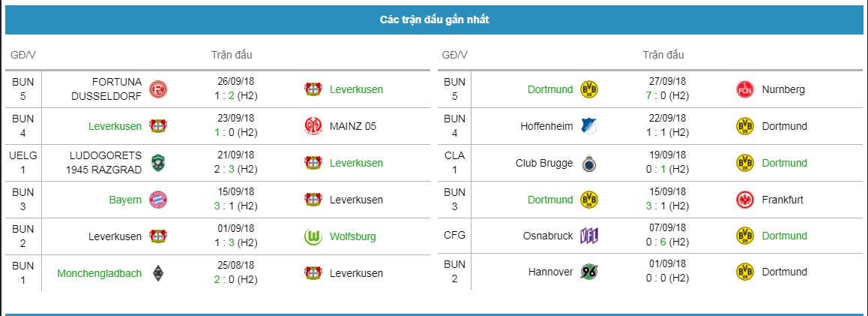The image size is (868, 316).
Task: Click the right table GĐ/V column header
Action: click(454, 55)
